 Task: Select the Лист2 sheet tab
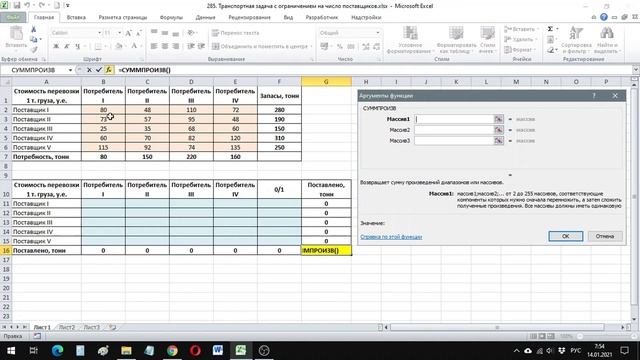[67, 327]
